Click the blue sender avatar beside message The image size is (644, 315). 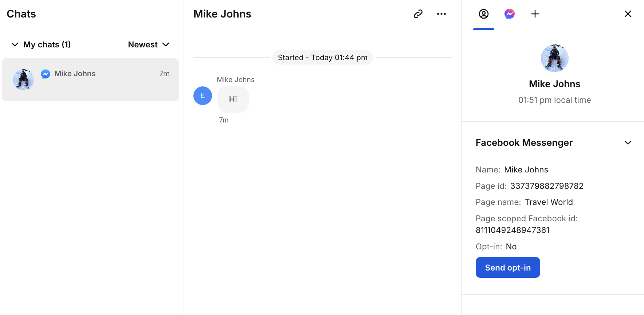(x=203, y=96)
